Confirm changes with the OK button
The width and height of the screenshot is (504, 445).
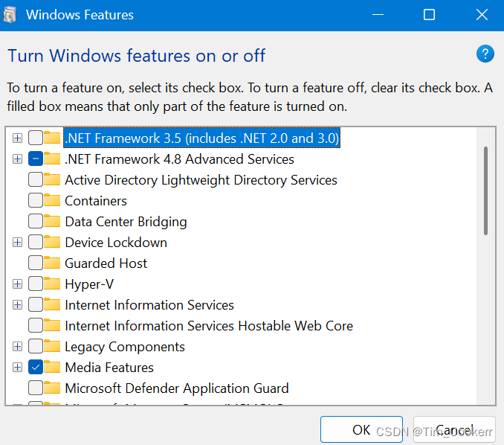361,429
